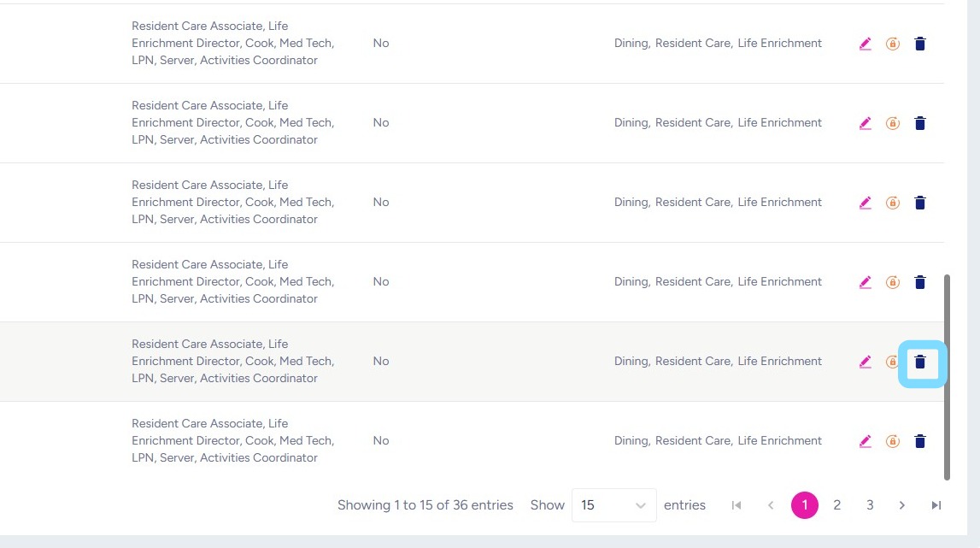Click the orange lock icon in bottom row
The width and height of the screenshot is (980, 548).
pyautogui.click(x=893, y=441)
